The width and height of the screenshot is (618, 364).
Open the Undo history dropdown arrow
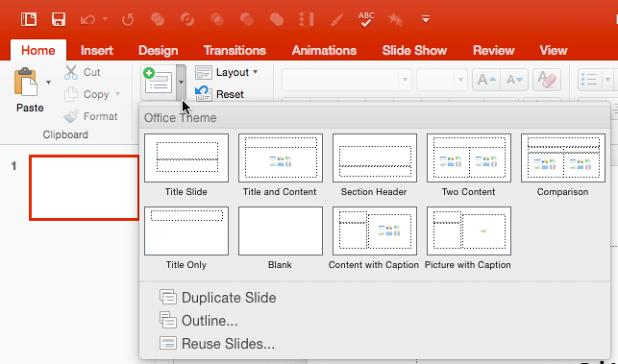pos(105,18)
